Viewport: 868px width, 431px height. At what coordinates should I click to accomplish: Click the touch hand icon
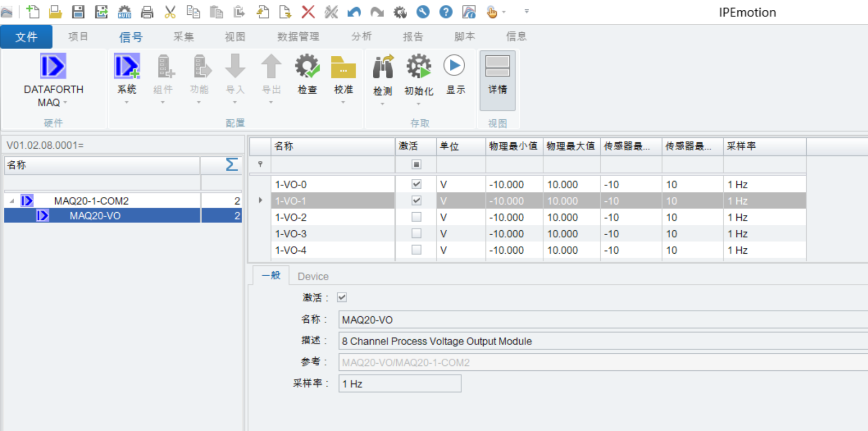[491, 11]
